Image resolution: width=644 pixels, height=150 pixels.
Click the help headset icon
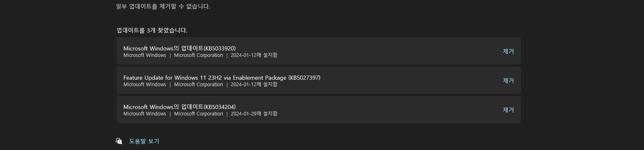[x=119, y=141]
